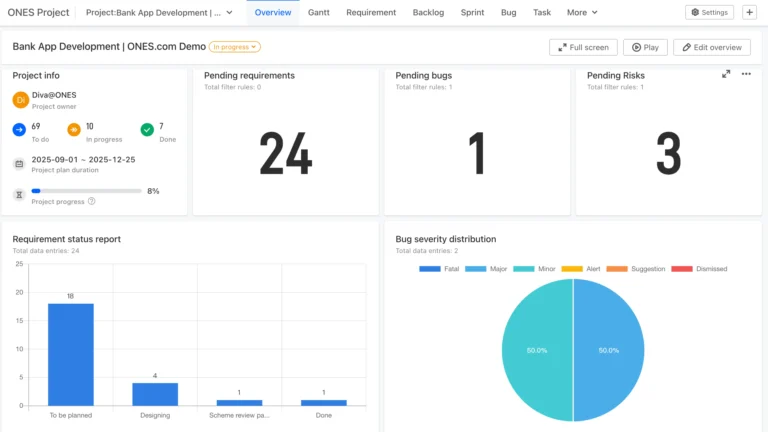768x432 pixels.
Task: Open the Pending Risks card more options menu
Action: [x=746, y=74]
